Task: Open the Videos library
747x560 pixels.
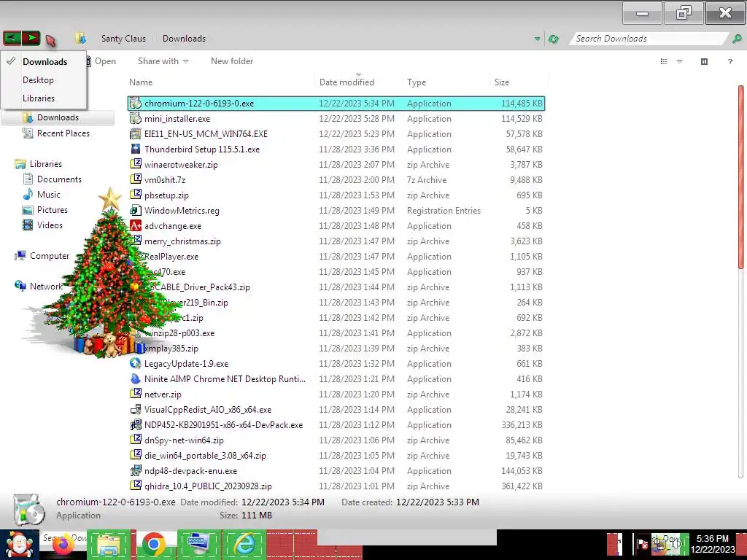Action: coord(50,225)
